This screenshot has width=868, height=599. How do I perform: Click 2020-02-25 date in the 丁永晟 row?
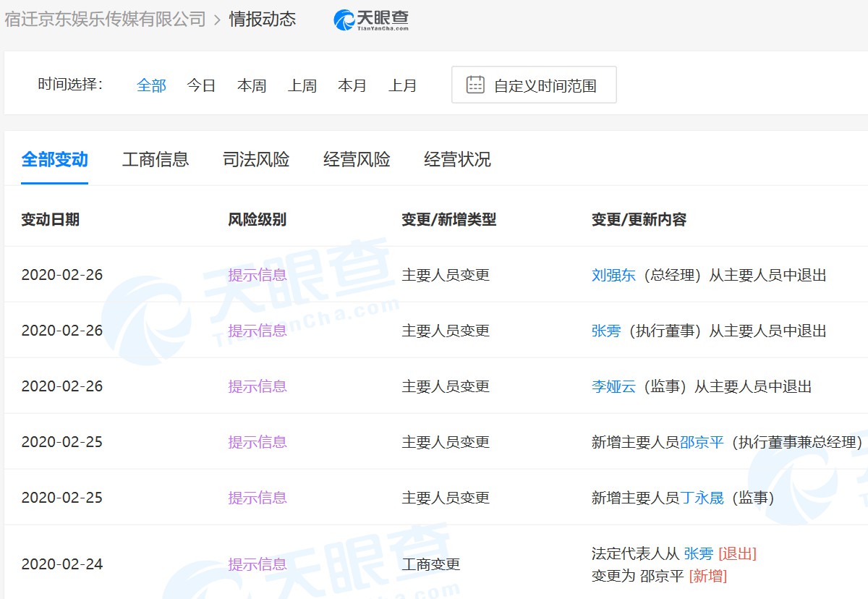tap(62, 498)
